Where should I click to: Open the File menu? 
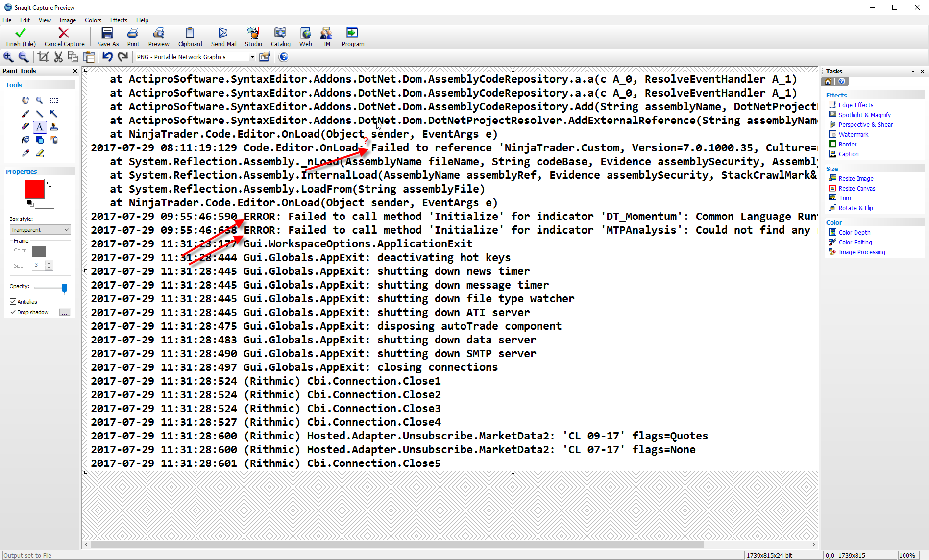7,20
